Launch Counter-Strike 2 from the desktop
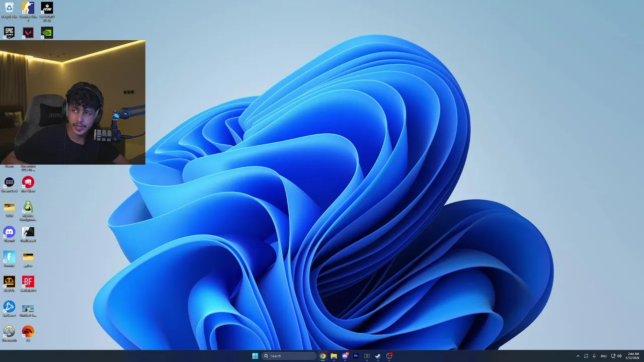The image size is (644, 362). point(28,11)
